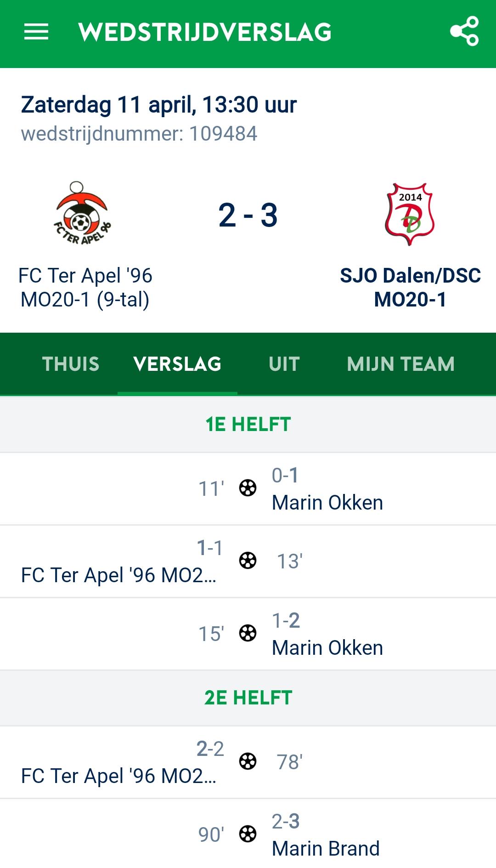Select the UIT tab
Image resolution: width=496 pixels, height=868 pixels.
click(x=284, y=364)
